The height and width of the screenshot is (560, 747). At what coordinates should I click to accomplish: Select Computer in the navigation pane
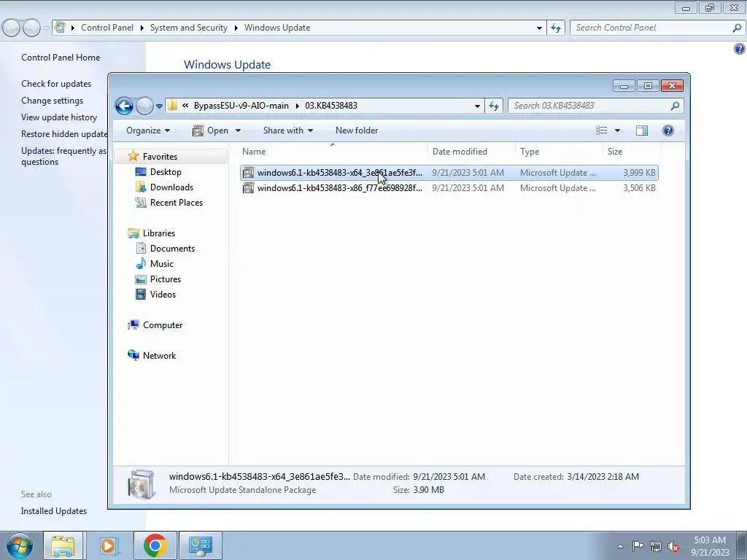click(163, 325)
